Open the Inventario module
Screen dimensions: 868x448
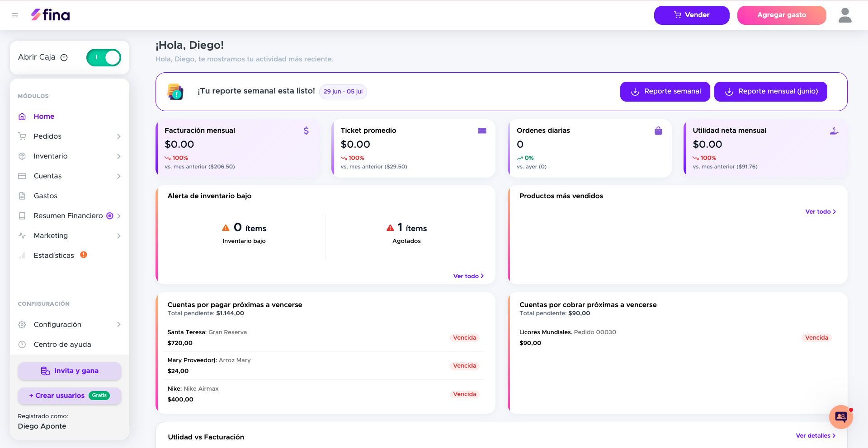[51, 156]
